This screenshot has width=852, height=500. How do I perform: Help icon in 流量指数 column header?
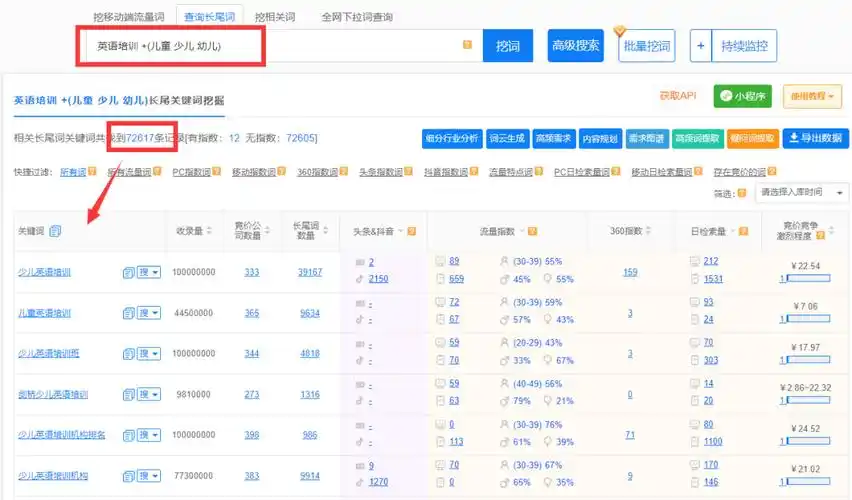pyautogui.click(x=532, y=231)
